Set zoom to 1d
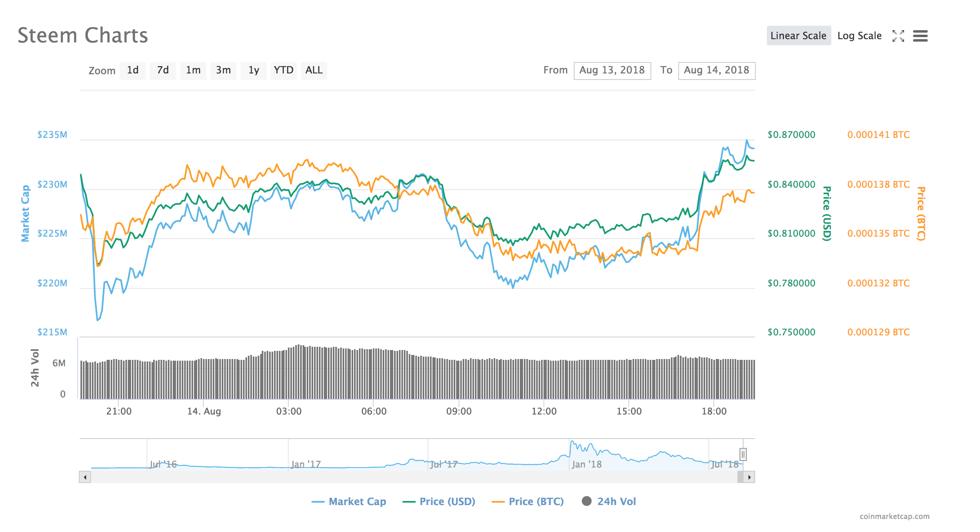The height and width of the screenshot is (532, 980). [133, 70]
